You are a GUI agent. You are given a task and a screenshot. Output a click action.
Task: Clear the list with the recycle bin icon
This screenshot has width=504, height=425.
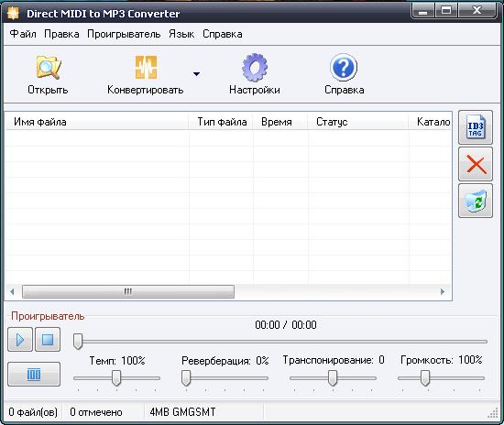476,202
